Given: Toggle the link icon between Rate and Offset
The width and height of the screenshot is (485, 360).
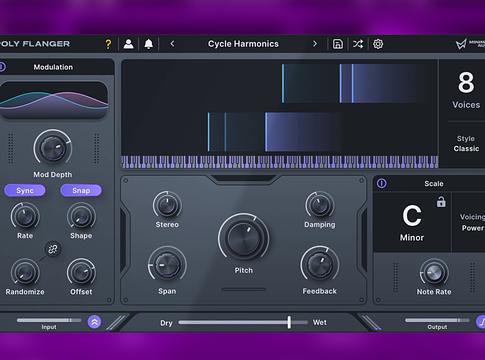Looking at the screenshot, I should click(53, 249).
